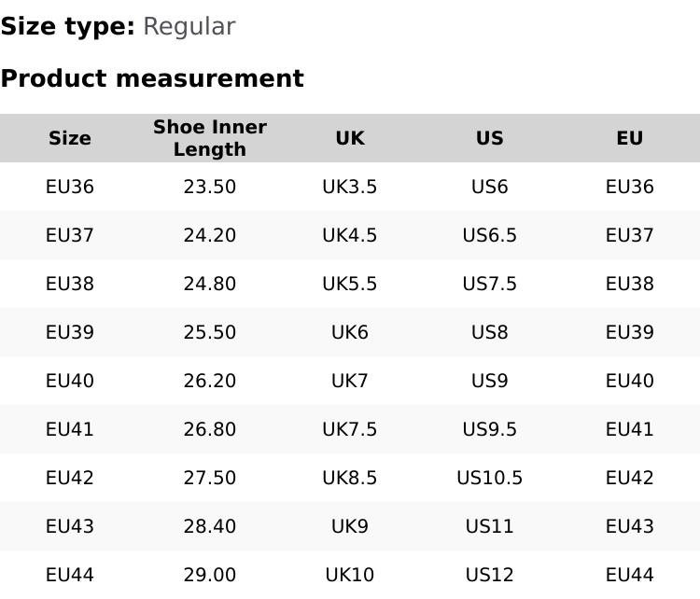Click the UK4.5 cell
700x599 pixels.
350,235
